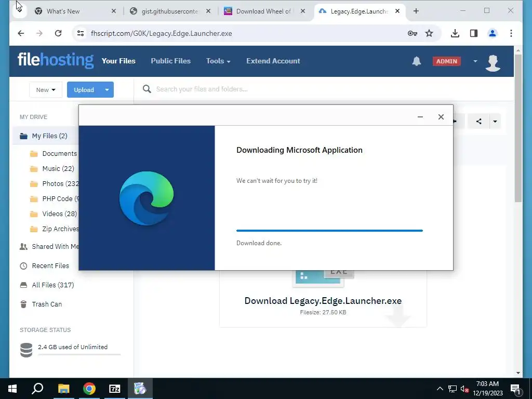
Task: Open File Explorer from taskbar
Action: [x=63, y=389]
